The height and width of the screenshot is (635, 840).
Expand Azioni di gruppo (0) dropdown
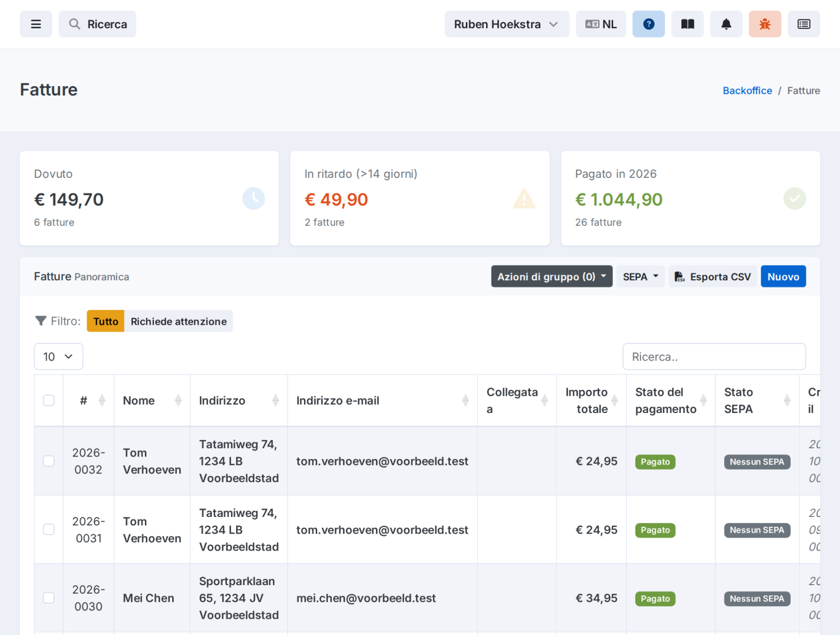point(552,277)
